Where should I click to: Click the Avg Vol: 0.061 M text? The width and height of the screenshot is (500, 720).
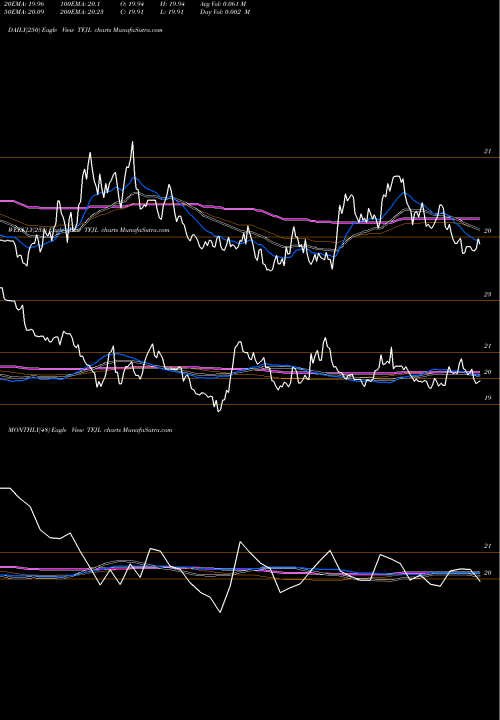(223, 4)
